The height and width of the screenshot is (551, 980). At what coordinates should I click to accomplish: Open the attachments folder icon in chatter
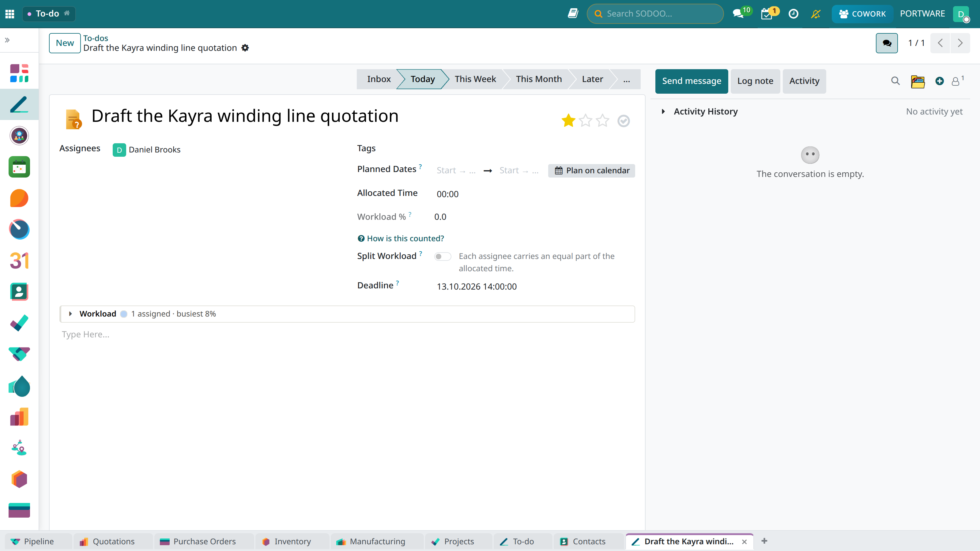[x=918, y=81]
